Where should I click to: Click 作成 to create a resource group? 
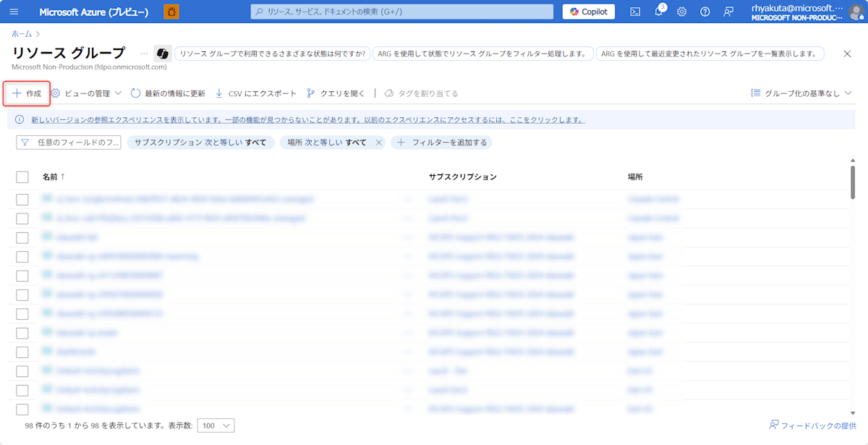[27, 93]
